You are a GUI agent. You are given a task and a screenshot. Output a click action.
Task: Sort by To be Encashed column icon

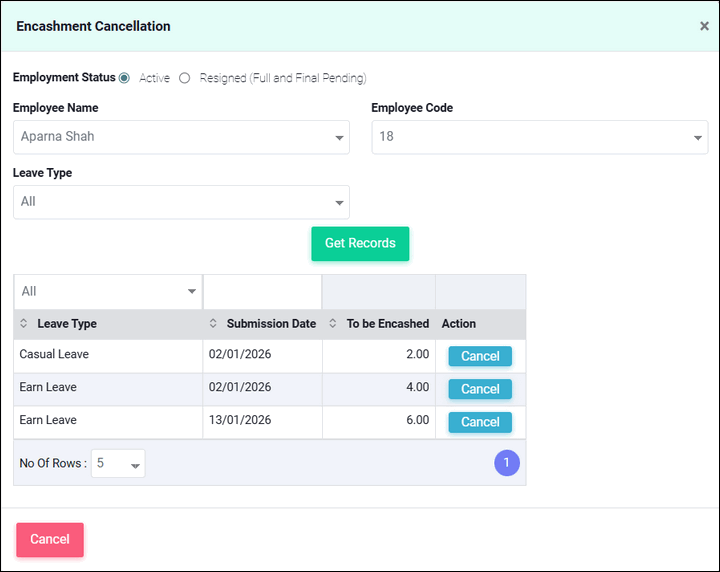[x=333, y=324]
